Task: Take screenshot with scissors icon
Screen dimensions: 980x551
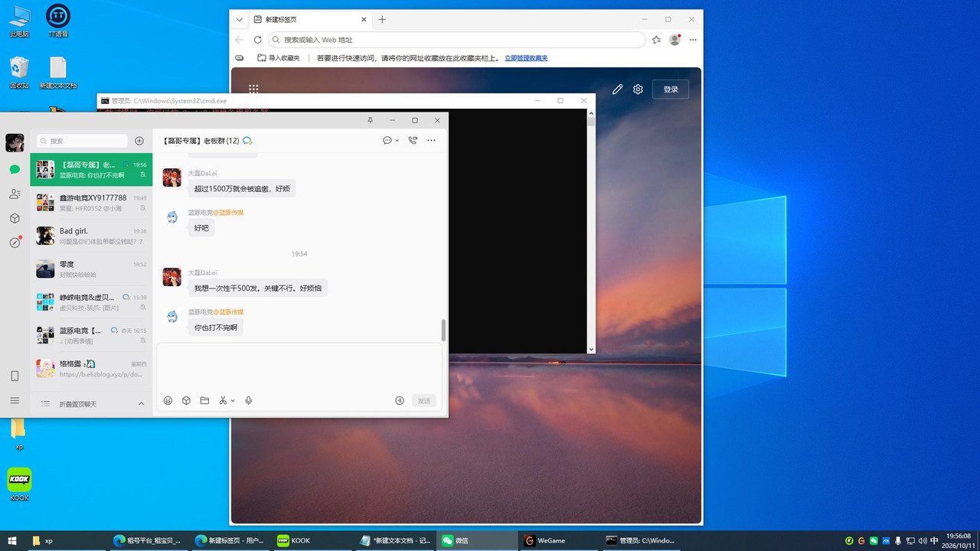Action: 223,400
